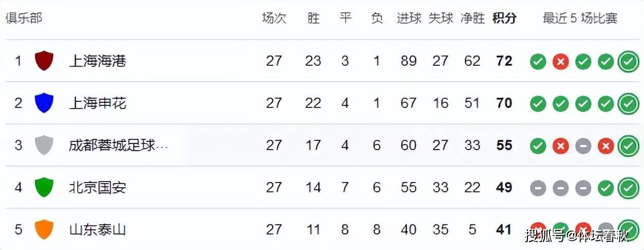Click the gray draw icon in 成都蓉城 row
Viewport: 644px width, 250px height.
583,146
